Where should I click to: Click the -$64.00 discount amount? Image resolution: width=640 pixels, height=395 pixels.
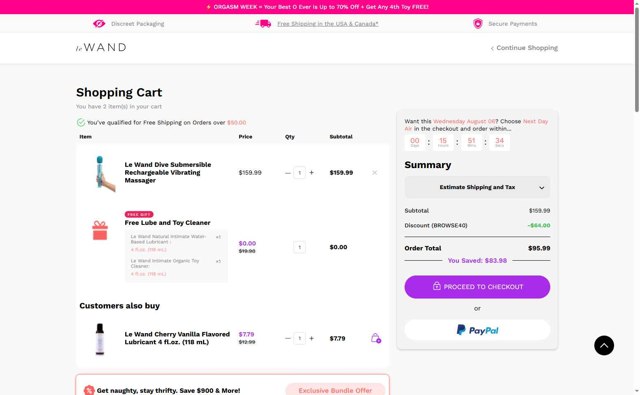pyautogui.click(x=539, y=225)
